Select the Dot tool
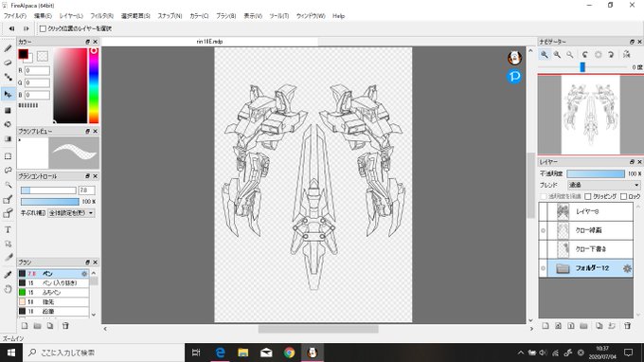Screen dimensions: 644x362 (x=8, y=78)
